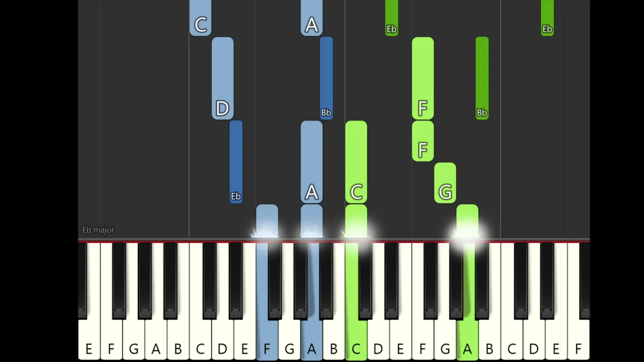The width and height of the screenshot is (644, 362).
Task: Click the Eb major key signature label
Action: (x=98, y=230)
